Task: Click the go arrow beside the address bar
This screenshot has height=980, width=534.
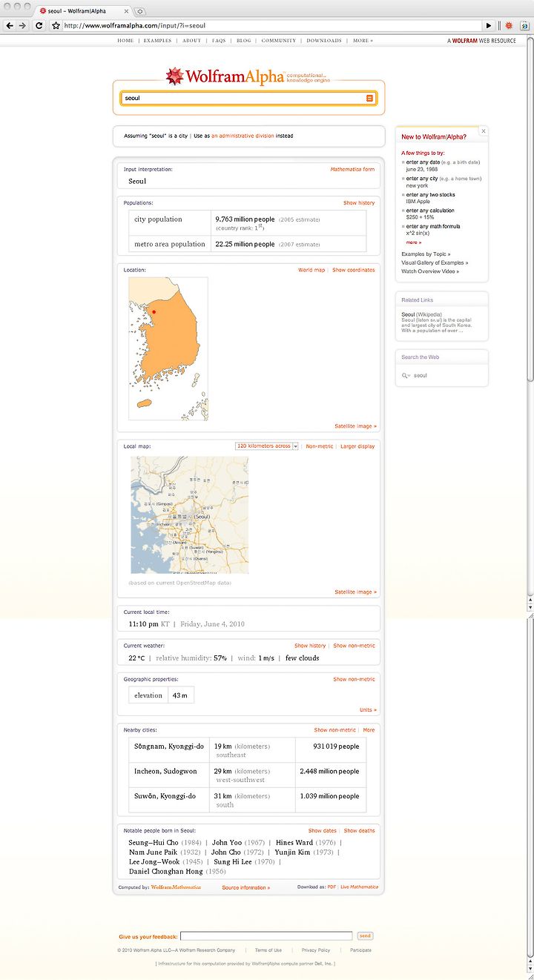Action: pos(489,25)
